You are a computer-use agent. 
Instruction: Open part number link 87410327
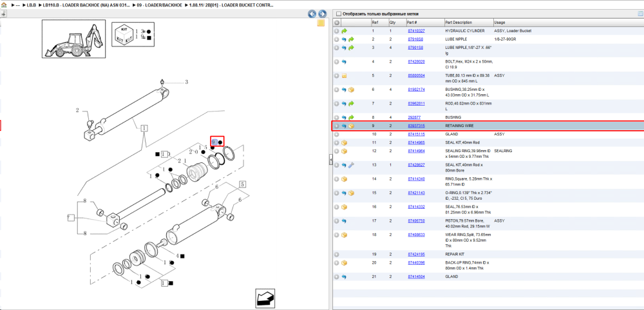(416, 31)
